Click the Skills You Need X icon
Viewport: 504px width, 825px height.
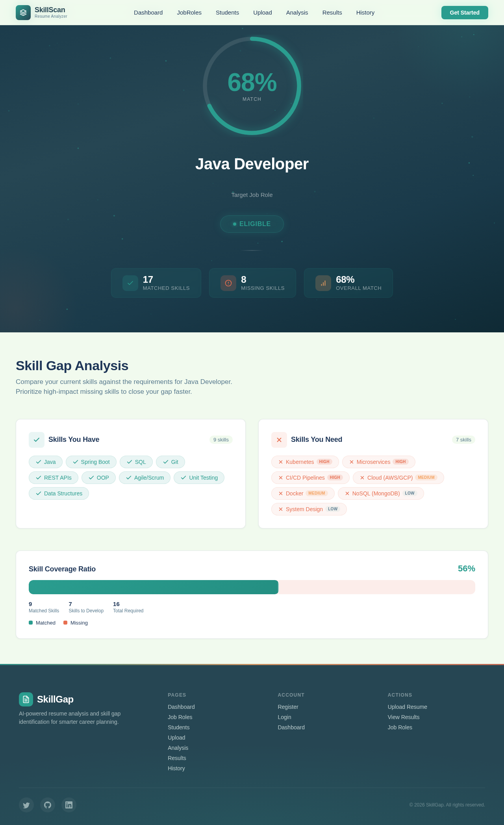coord(279,440)
